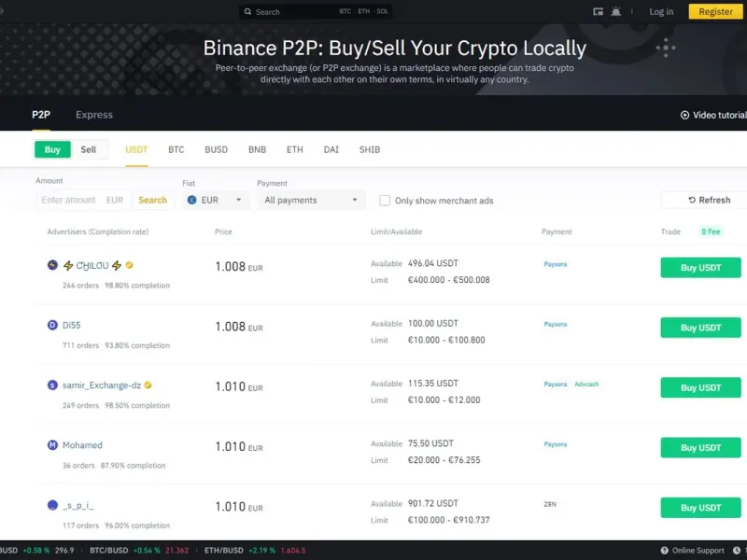
Task: Click the Advcash payment tag
Action: [586, 385]
